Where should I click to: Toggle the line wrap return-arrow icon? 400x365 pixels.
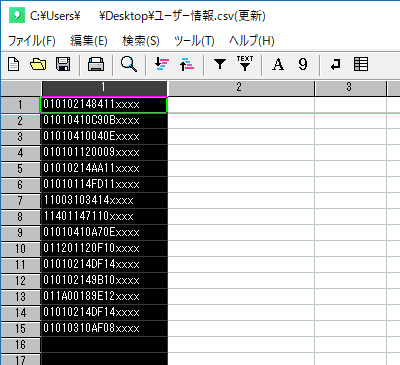pyautogui.click(x=336, y=64)
